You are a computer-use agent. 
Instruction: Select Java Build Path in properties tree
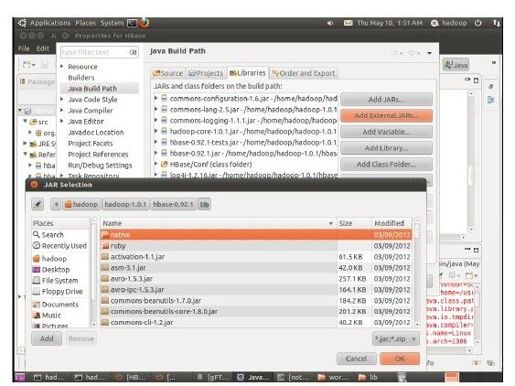[99, 88]
